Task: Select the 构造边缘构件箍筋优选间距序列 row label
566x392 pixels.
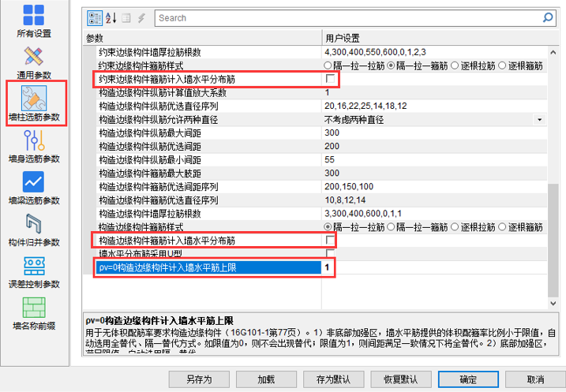Action: click(159, 187)
